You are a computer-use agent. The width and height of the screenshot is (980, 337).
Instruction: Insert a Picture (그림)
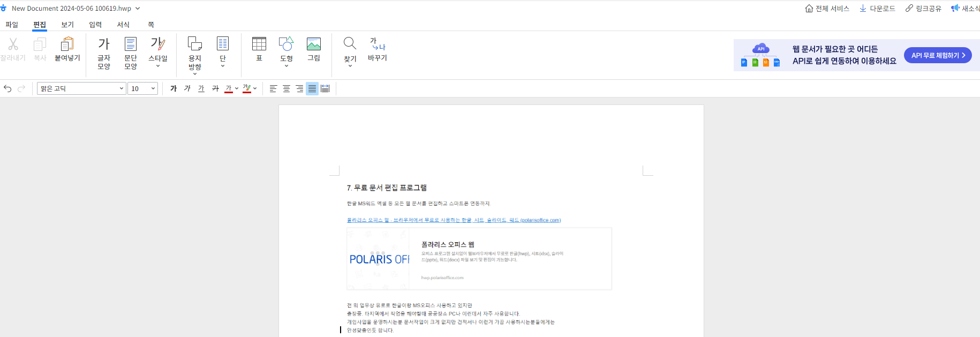(314, 49)
